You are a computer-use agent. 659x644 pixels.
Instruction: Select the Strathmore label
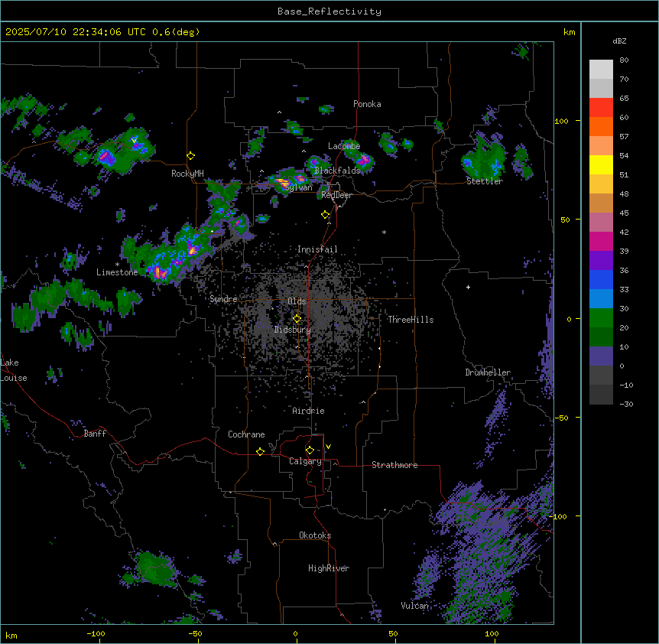[x=394, y=465]
